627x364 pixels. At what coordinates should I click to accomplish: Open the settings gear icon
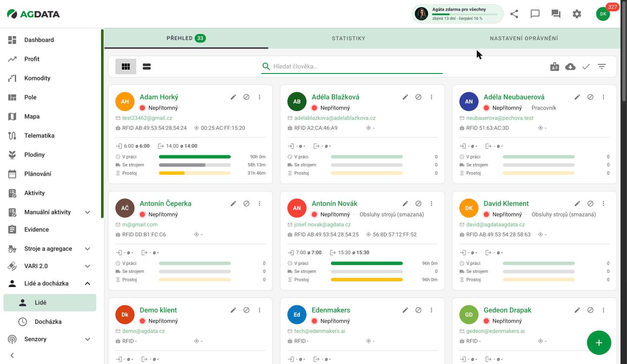tap(577, 14)
